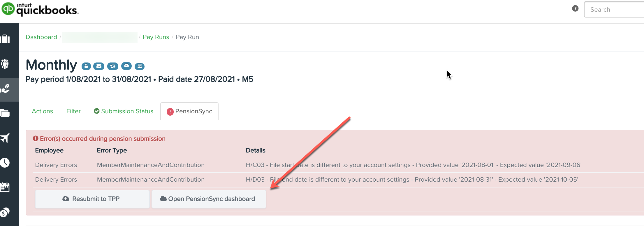Open the employees group icon in sidebar
This screenshot has width=644, height=226.
(x=5, y=64)
